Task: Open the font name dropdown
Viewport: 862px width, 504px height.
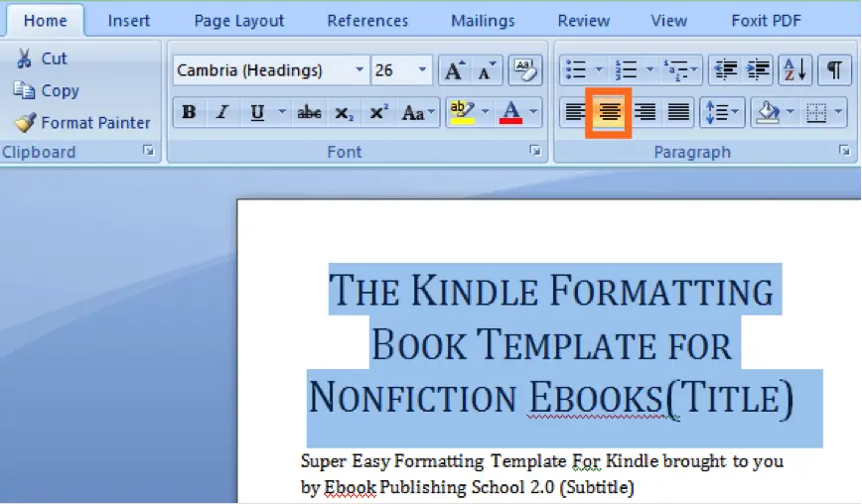Action: click(x=359, y=70)
